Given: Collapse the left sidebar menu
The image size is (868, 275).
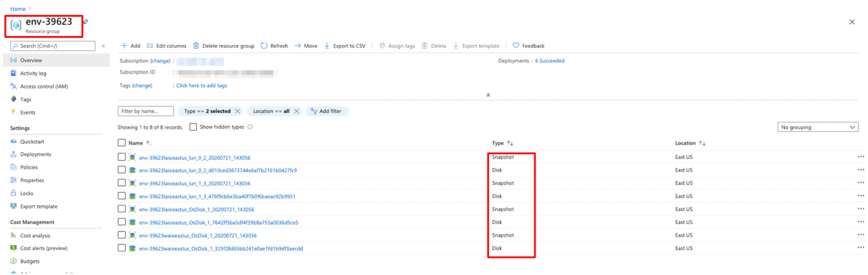Looking at the screenshot, I should point(103,46).
